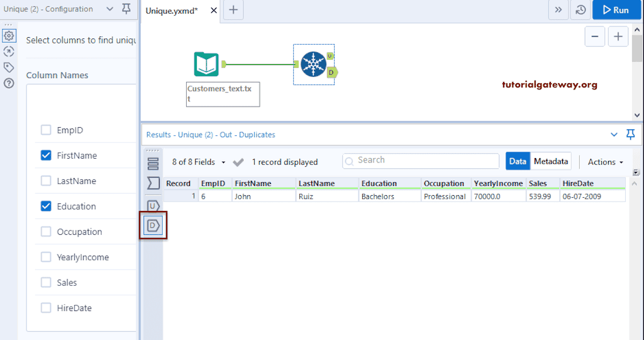Open the Navigation arrow icon in sidebar
Viewport: 644px width, 340px height.
tap(9, 52)
